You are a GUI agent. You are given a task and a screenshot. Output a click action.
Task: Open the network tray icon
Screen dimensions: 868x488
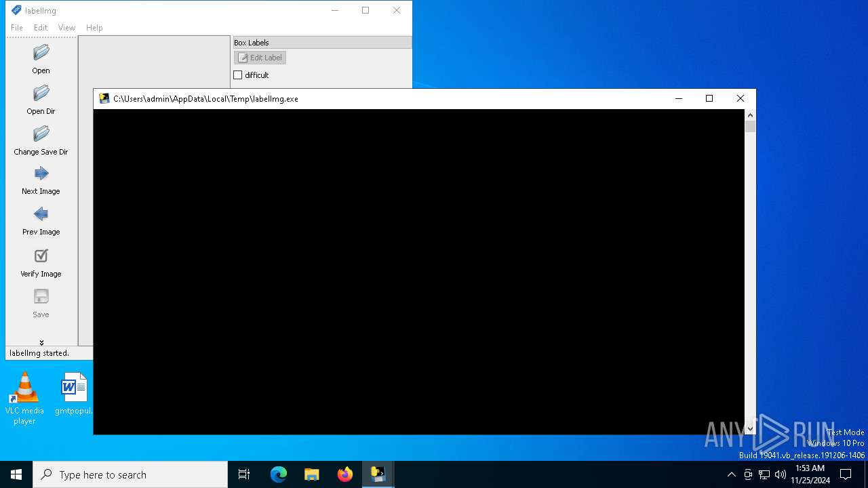click(764, 474)
